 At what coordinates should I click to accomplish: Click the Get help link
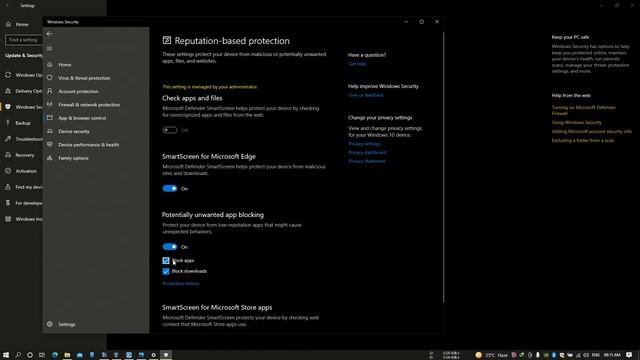tap(357, 64)
